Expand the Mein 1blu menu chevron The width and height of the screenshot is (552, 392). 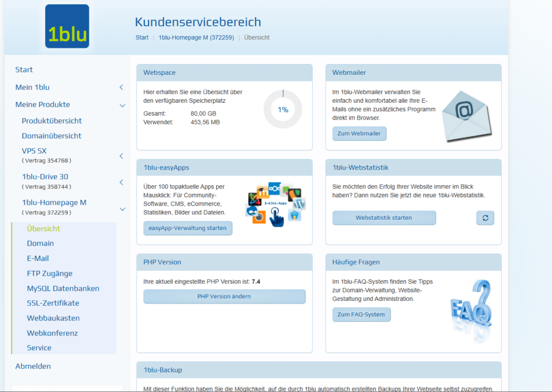coord(122,87)
